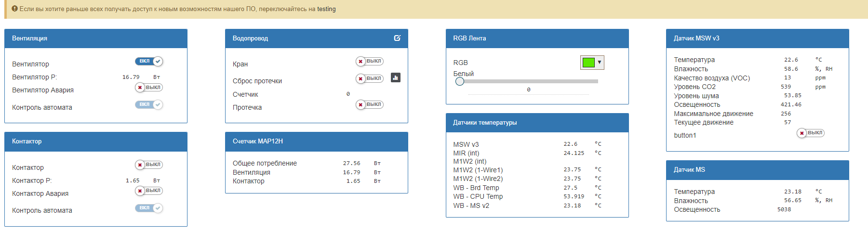This screenshot has height=231, width=868.
Task: Open chart icon next to Сброс протечки
Action: coord(396,77)
